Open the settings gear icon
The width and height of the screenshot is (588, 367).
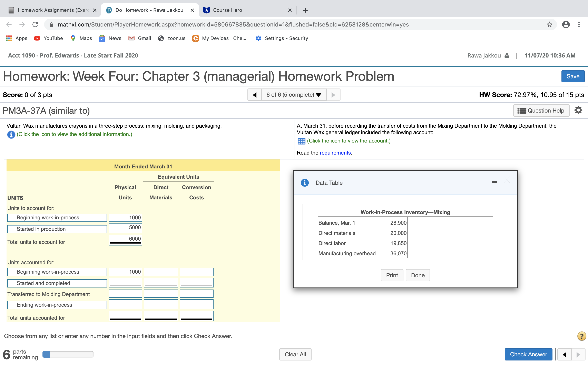pyautogui.click(x=578, y=111)
